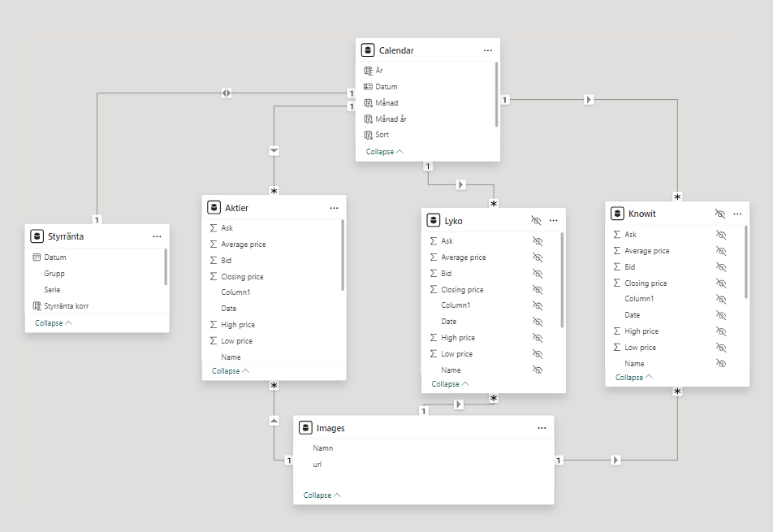Screen dimensions: 773x532
Task: Toggle hidden state of Knowit Bid field
Action: point(721,266)
